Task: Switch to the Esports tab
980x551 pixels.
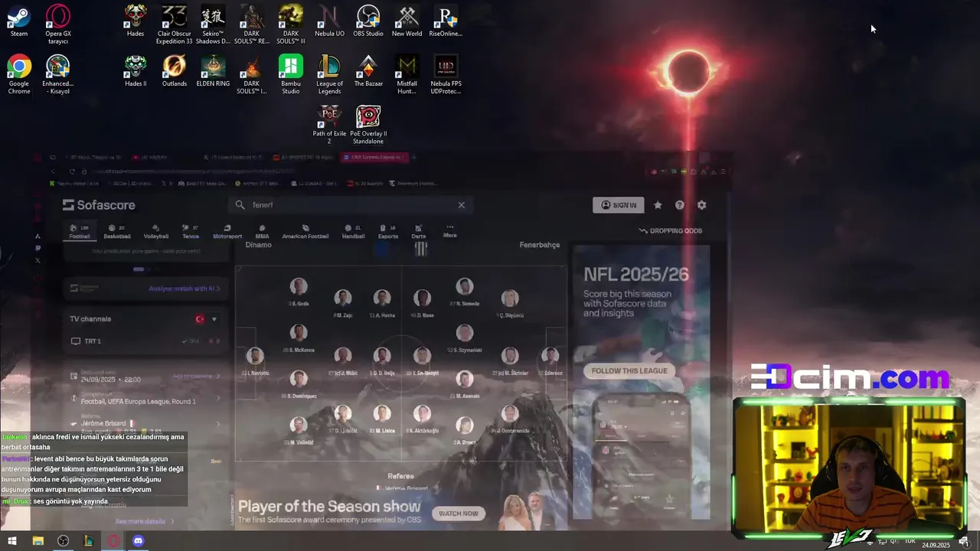Action: pyautogui.click(x=388, y=232)
